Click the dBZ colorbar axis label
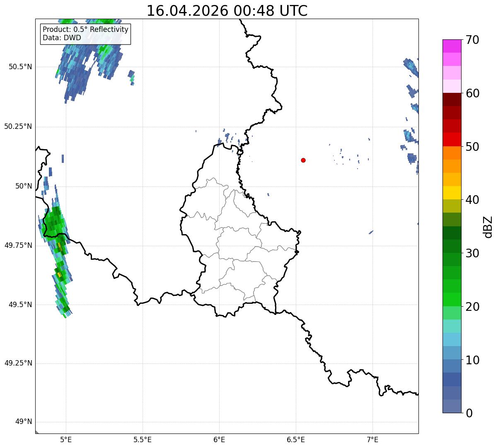 pyautogui.click(x=488, y=226)
